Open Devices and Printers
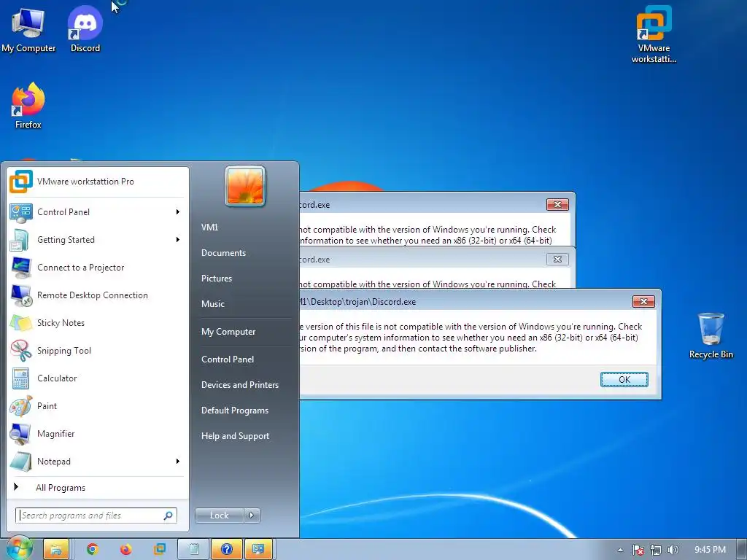Image resolution: width=747 pixels, height=560 pixels. point(240,385)
